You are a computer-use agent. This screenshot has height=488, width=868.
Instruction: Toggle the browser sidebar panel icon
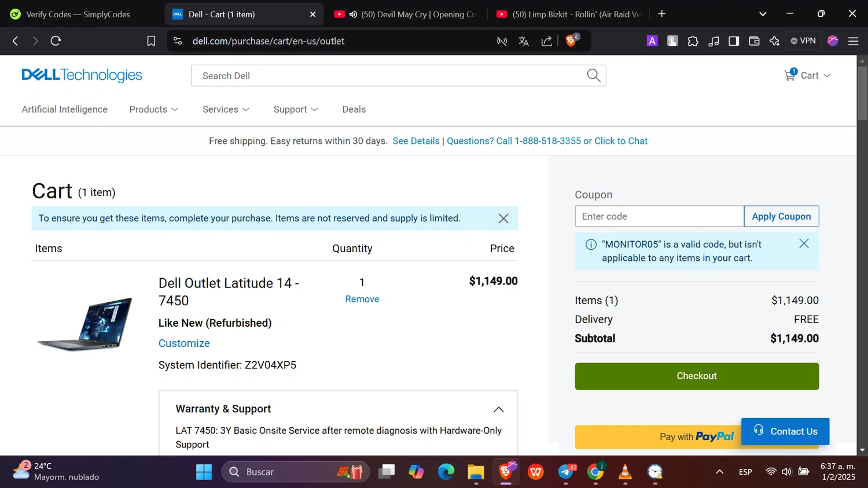734,41
